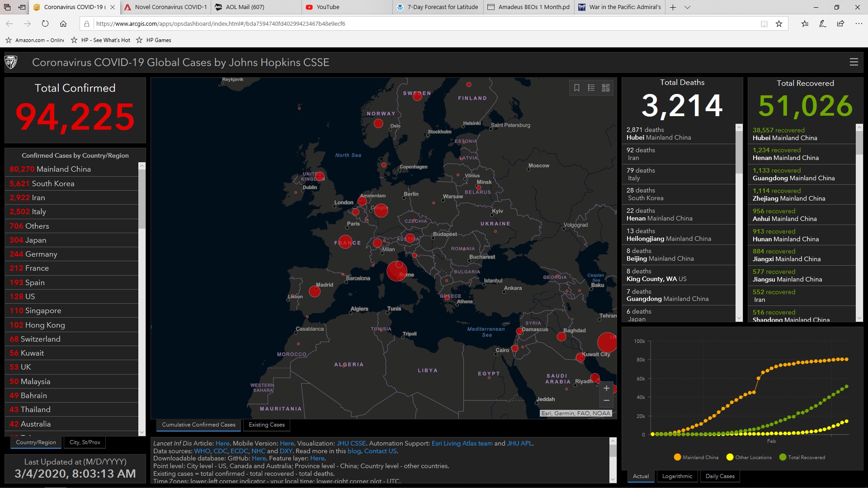Screen dimensions: 868x488
Task: Click Total Recovered list scroll-down arrow
Action: (859, 318)
